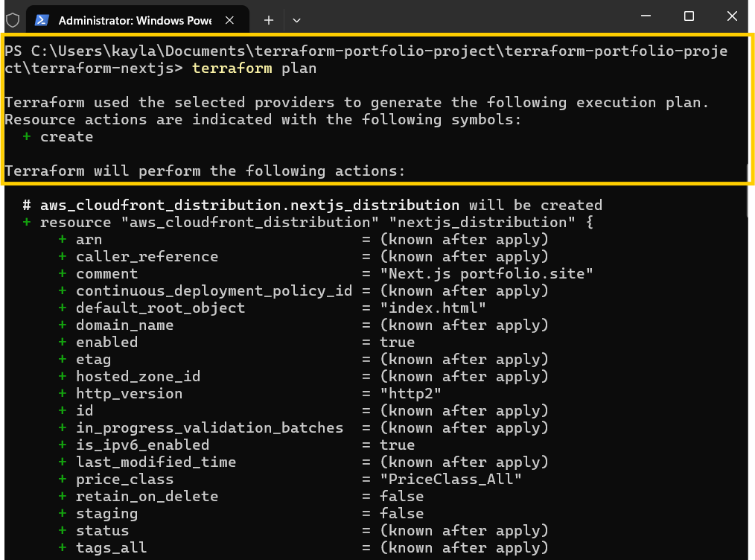Close the PowerShell tab

point(229,20)
